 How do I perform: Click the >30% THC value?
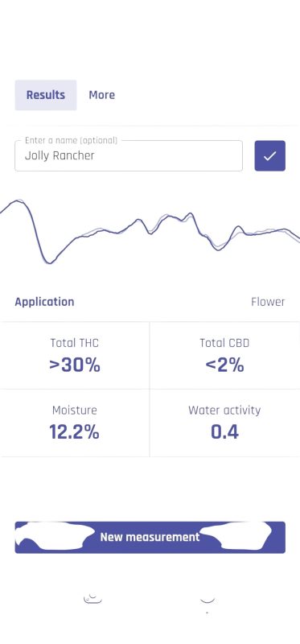(75, 365)
